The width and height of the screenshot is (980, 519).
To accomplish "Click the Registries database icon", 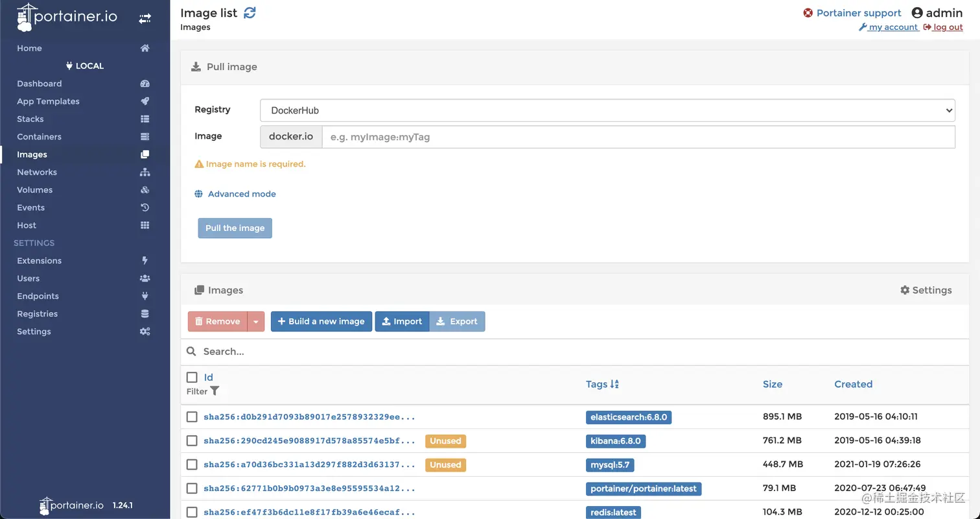I will tap(145, 314).
